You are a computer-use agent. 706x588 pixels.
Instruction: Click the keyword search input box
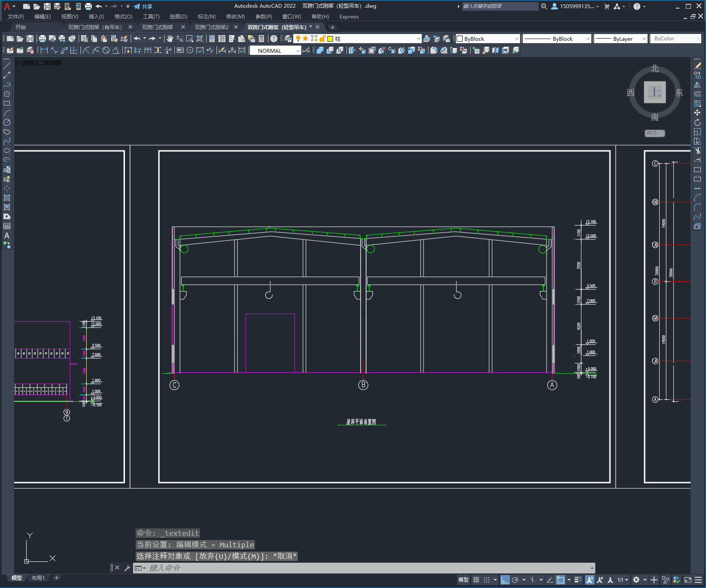click(500, 6)
